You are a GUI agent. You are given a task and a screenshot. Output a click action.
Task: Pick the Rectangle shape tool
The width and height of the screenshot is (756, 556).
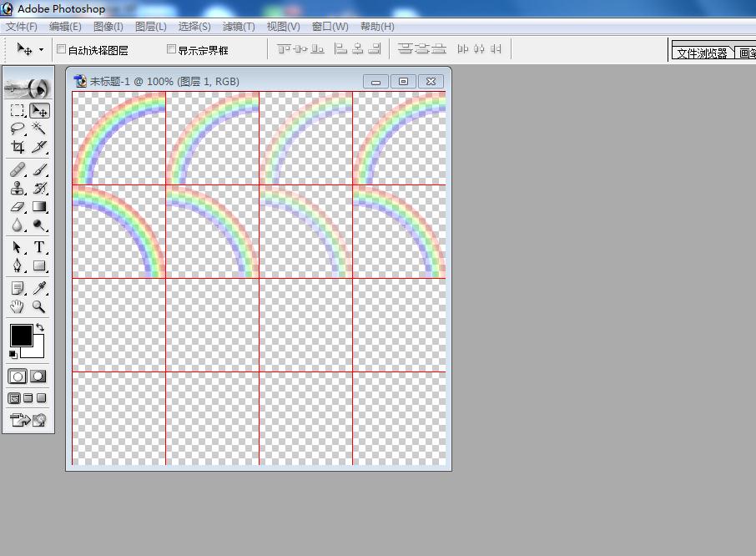39,265
